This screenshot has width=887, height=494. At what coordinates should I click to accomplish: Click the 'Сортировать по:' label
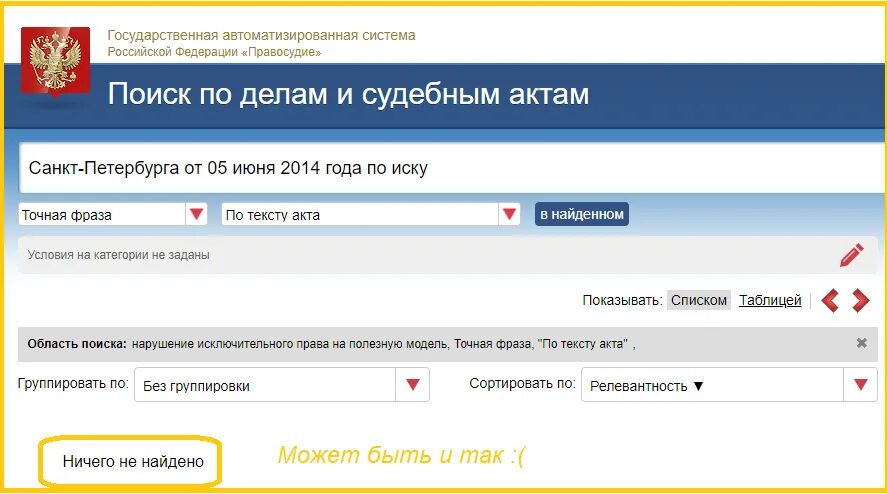(x=522, y=384)
